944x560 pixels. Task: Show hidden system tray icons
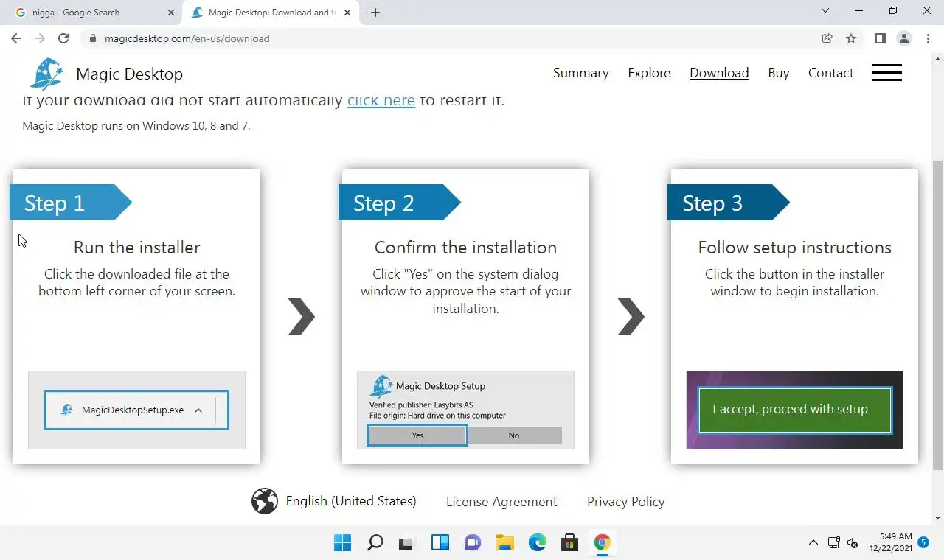point(813,543)
